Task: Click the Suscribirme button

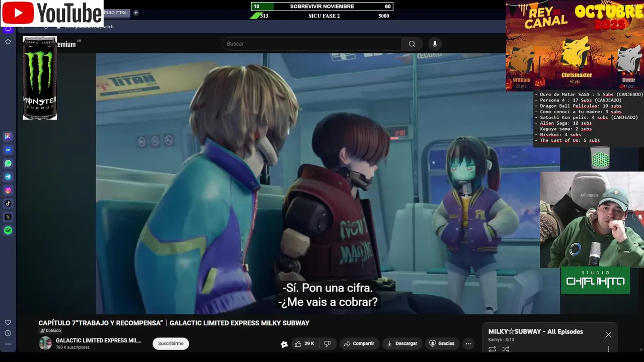Action: coord(171,343)
